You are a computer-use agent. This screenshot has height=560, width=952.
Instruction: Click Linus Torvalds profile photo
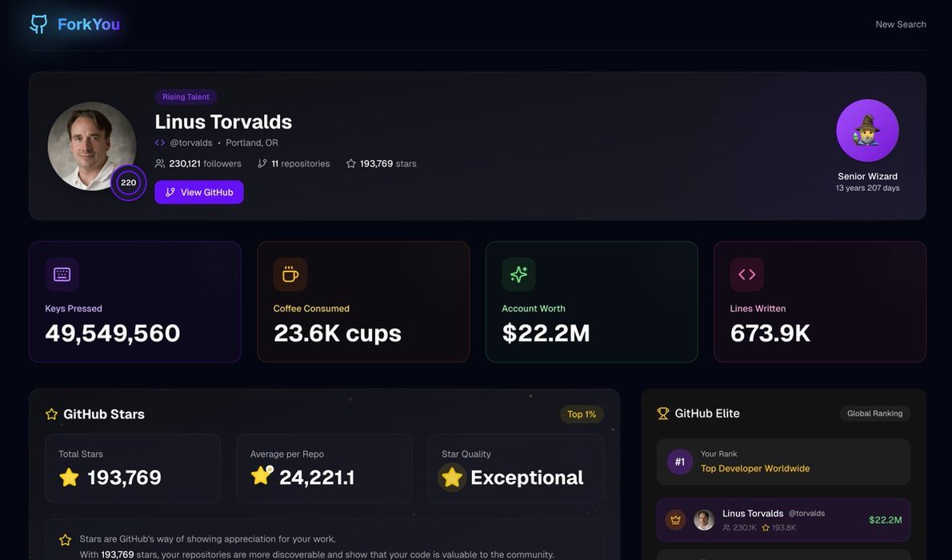click(x=92, y=146)
